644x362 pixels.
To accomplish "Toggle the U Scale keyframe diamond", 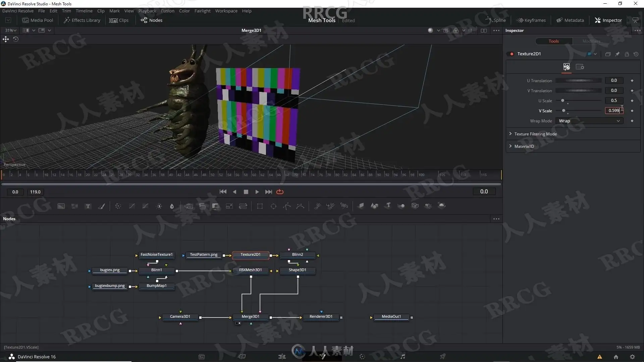I will point(632,101).
